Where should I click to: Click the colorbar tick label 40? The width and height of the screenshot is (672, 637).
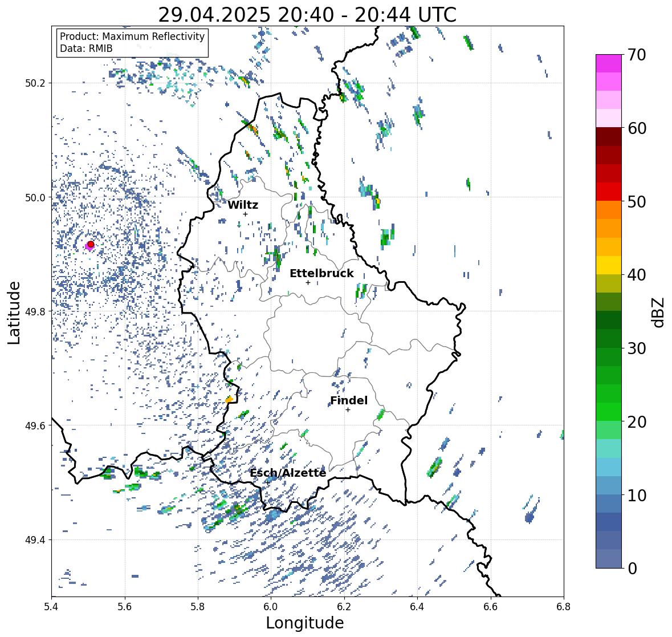click(637, 275)
